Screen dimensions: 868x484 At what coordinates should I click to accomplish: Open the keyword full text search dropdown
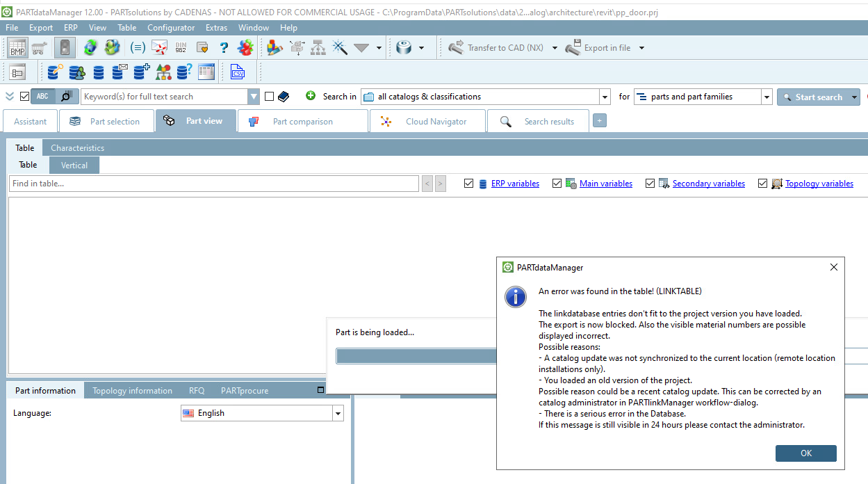point(254,97)
